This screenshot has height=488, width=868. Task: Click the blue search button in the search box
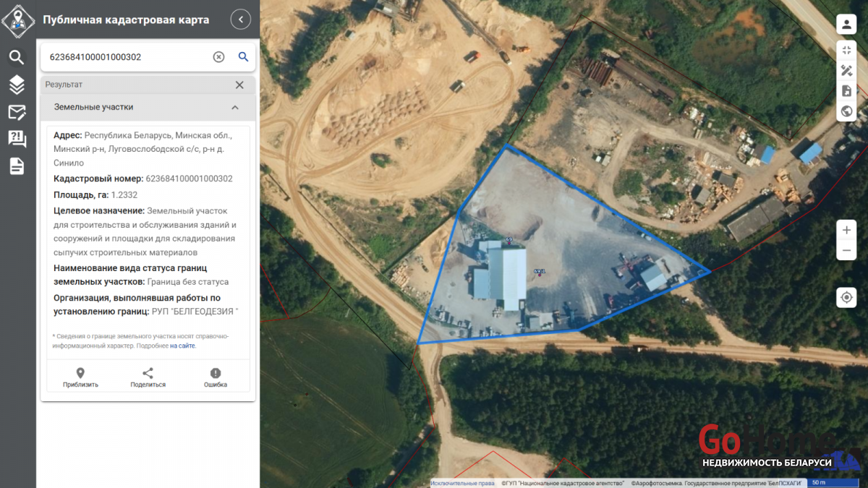(x=243, y=57)
